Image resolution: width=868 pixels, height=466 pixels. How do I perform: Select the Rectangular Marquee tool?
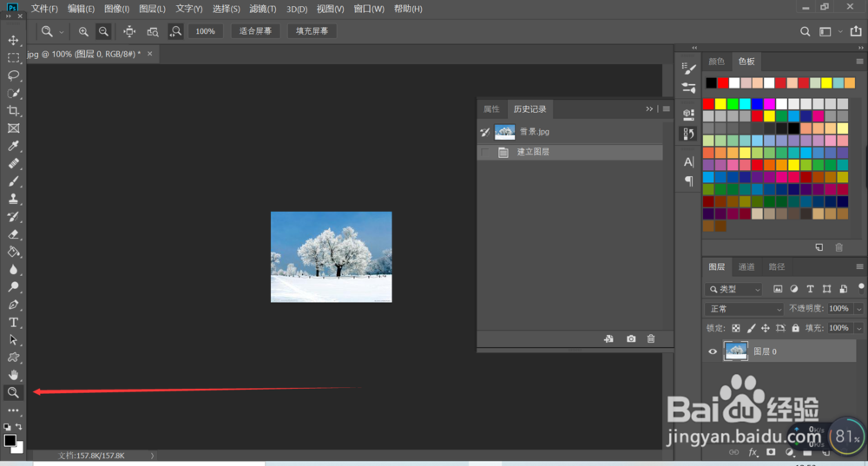13,57
